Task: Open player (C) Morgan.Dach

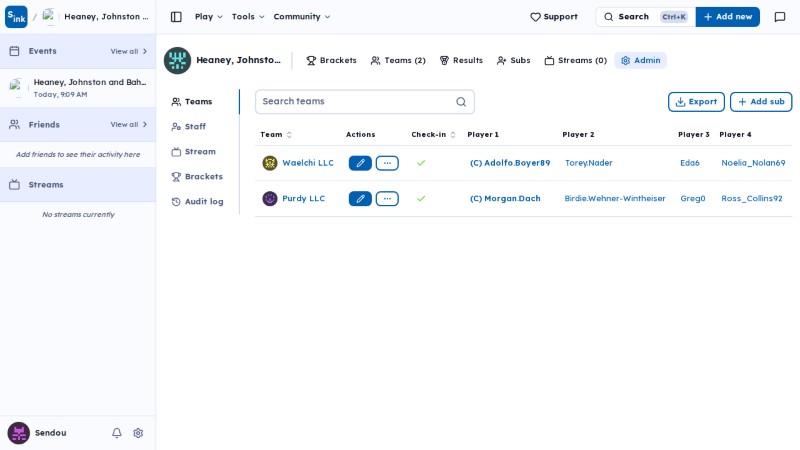Action: (505, 198)
